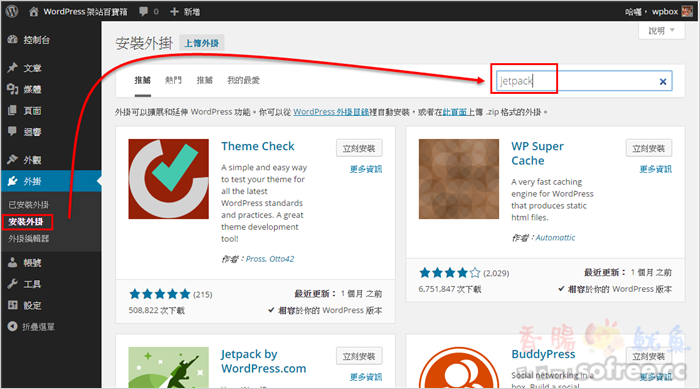
Task: Open 工具 tools wrench icon in sidebar
Action: (12, 284)
